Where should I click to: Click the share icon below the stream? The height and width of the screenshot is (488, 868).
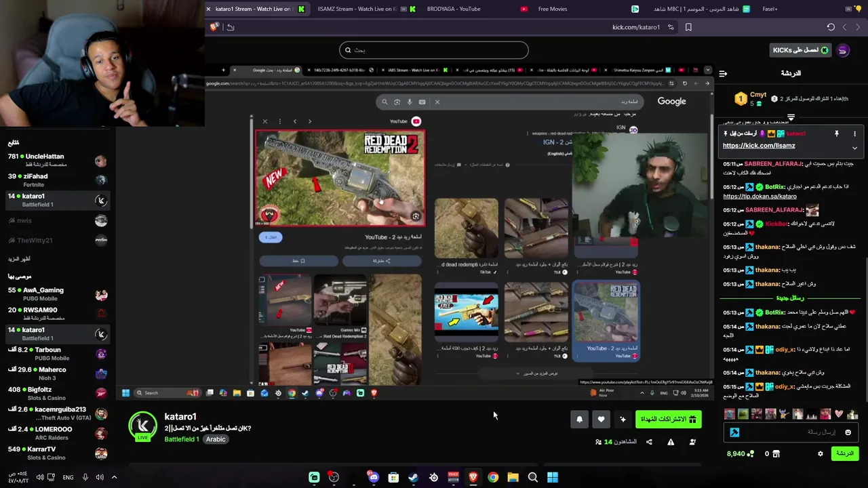point(649,442)
